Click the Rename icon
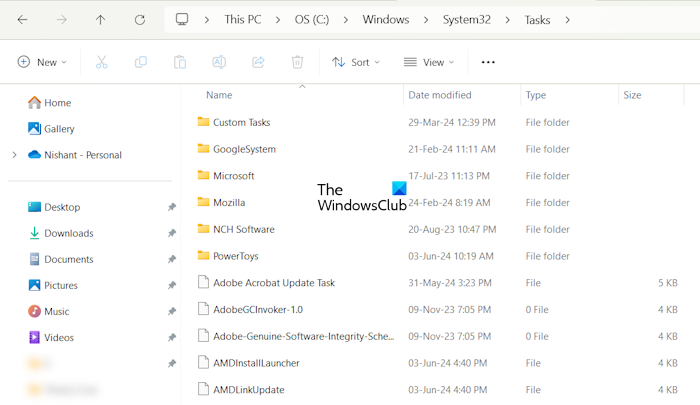Screen dimensions: 700x405 coord(219,62)
